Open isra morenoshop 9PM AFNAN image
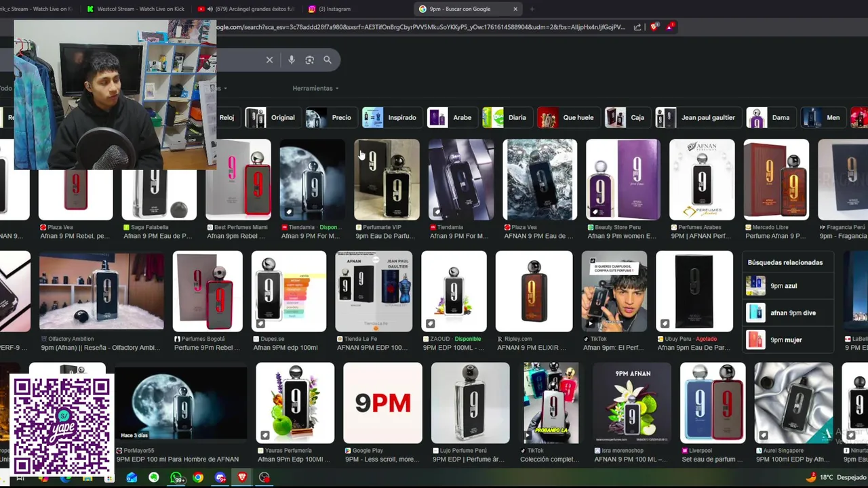The height and width of the screenshot is (488, 868). point(631,403)
